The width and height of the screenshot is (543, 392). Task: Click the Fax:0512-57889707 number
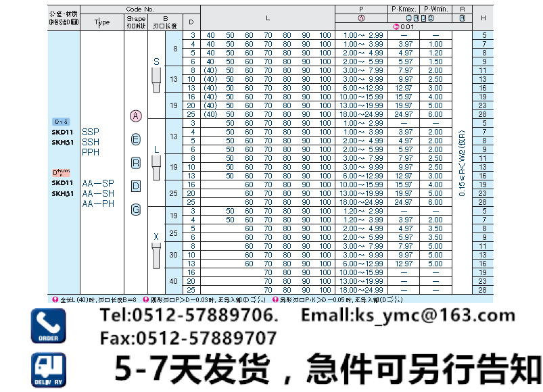pos(188,338)
